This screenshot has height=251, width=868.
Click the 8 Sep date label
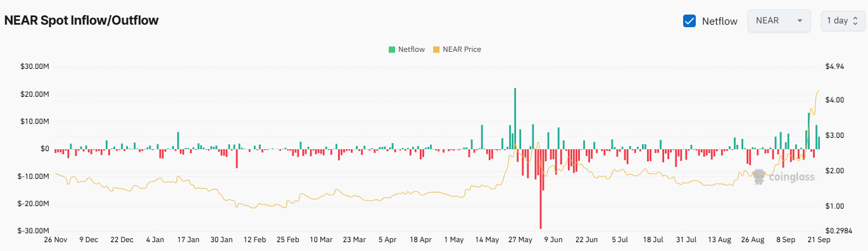click(786, 240)
